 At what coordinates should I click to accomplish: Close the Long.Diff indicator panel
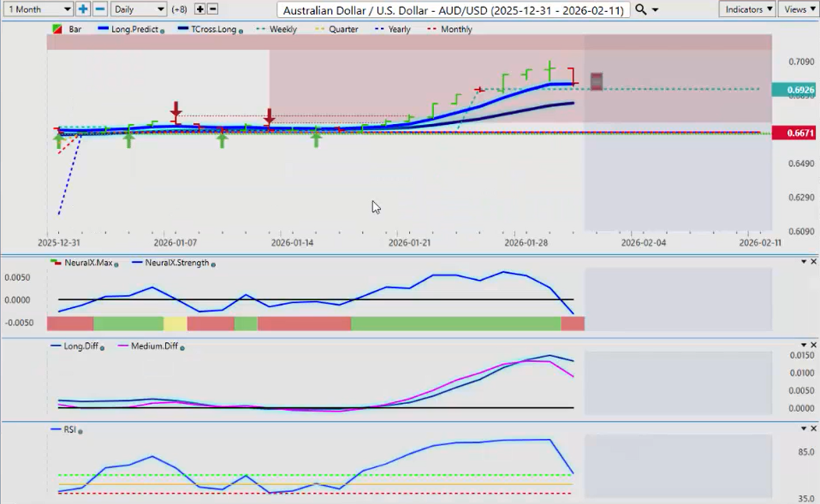[813, 345]
